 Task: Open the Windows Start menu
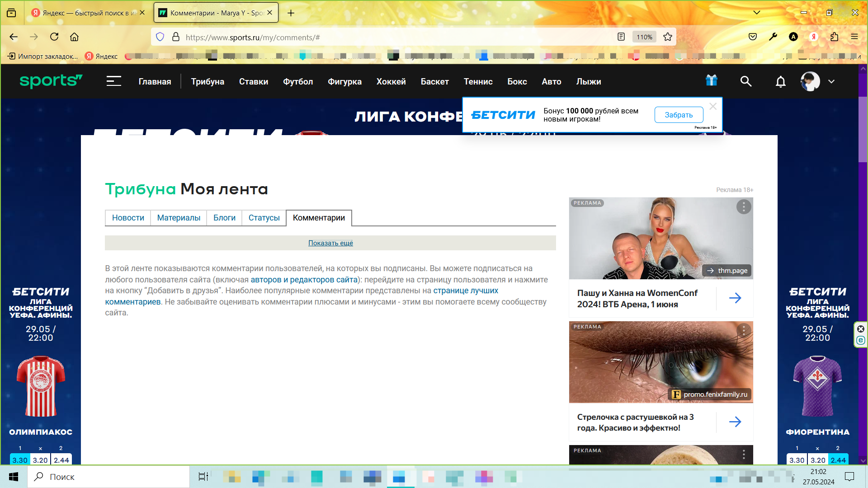click(x=14, y=477)
